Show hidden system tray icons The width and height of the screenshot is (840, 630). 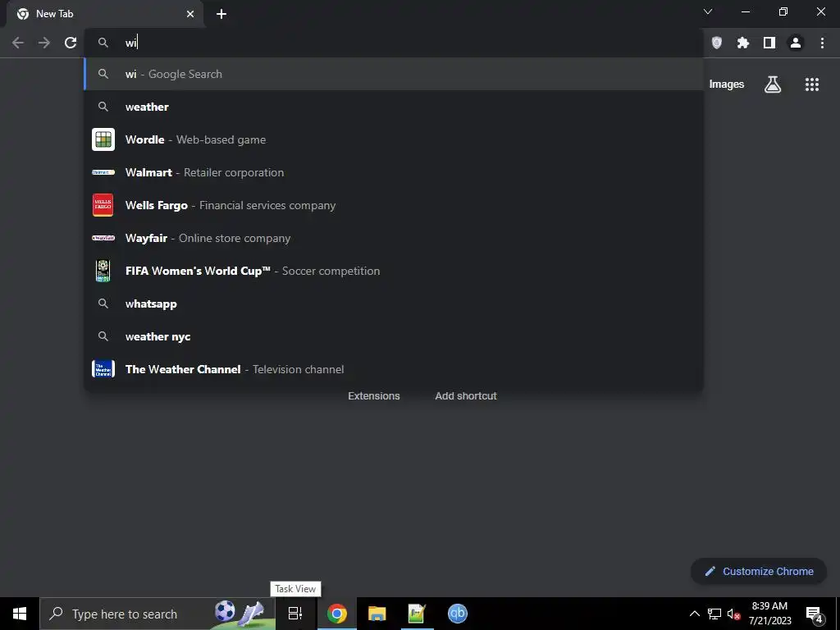point(694,614)
